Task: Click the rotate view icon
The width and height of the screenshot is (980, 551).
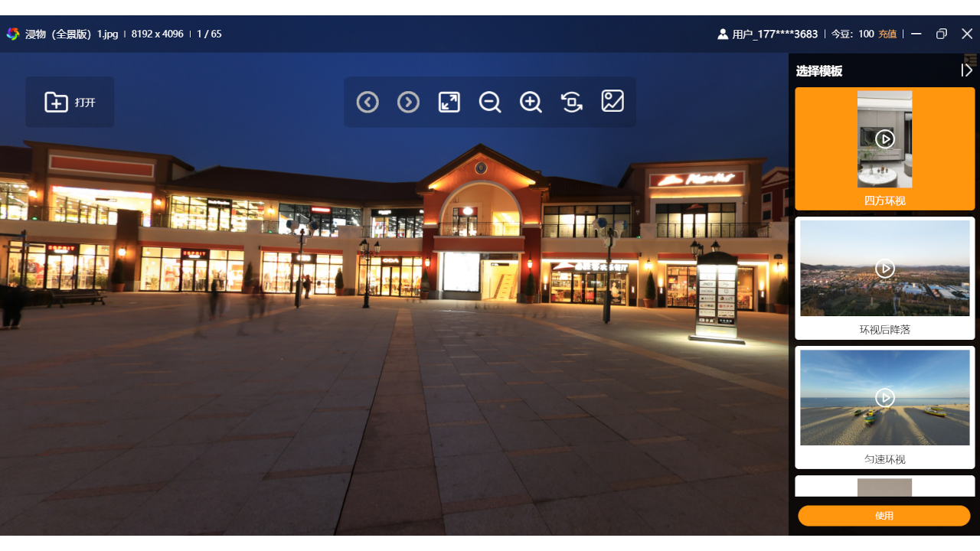Action: coord(572,102)
